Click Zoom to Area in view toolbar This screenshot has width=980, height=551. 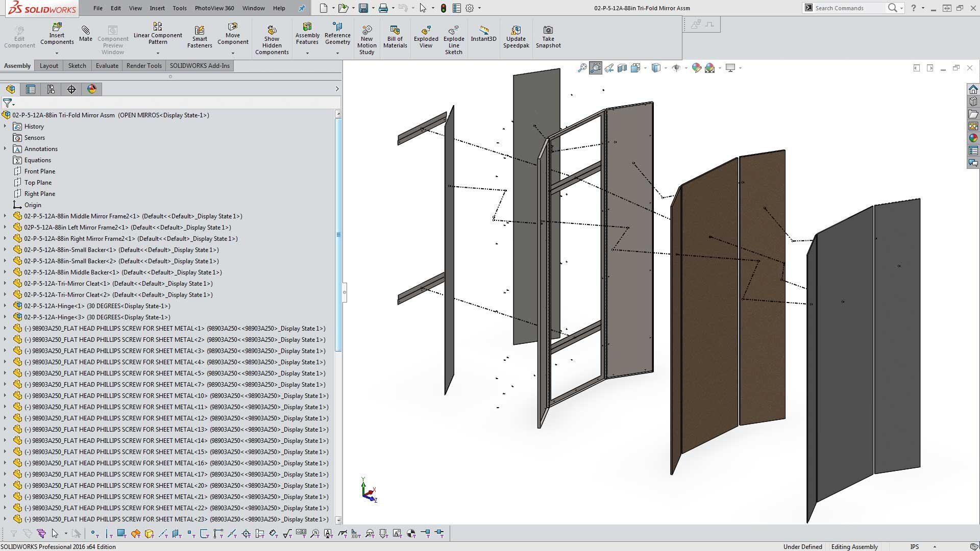[595, 68]
